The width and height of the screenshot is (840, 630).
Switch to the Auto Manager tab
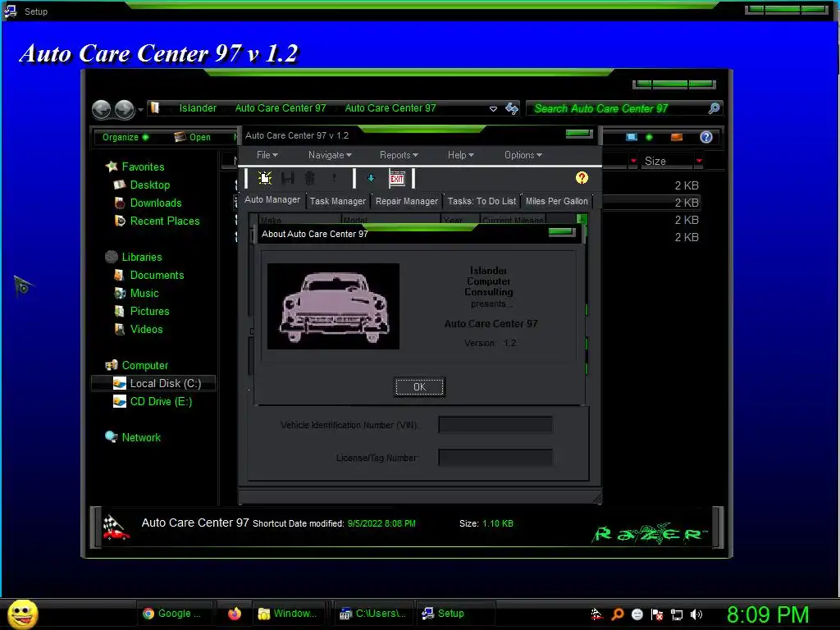(x=272, y=200)
